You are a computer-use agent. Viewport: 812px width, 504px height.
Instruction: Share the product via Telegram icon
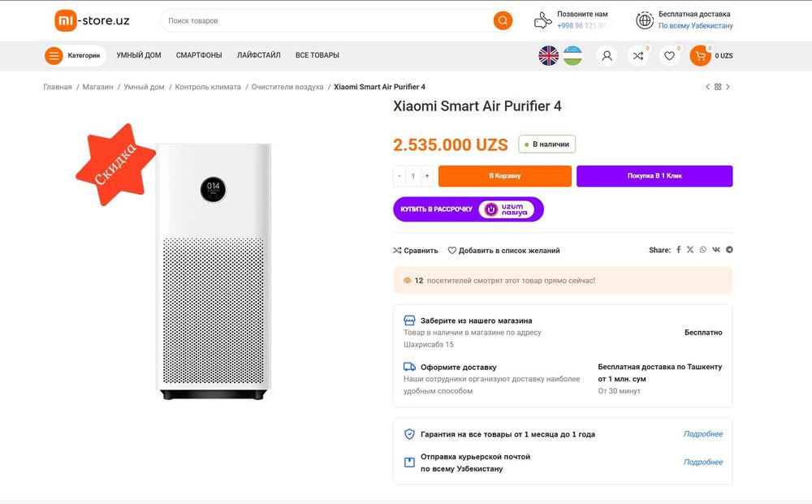(x=729, y=250)
